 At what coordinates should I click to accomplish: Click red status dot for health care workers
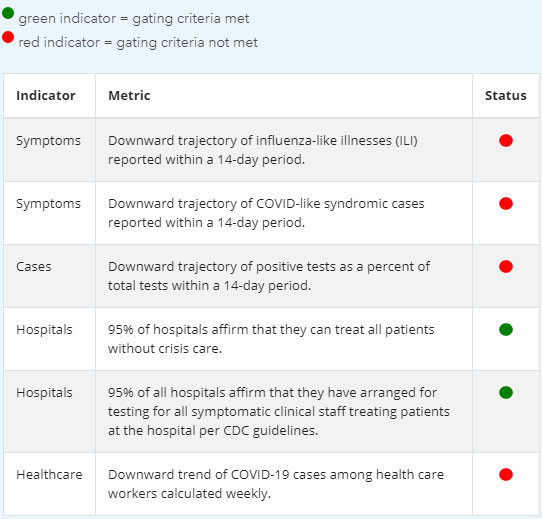[x=506, y=474]
